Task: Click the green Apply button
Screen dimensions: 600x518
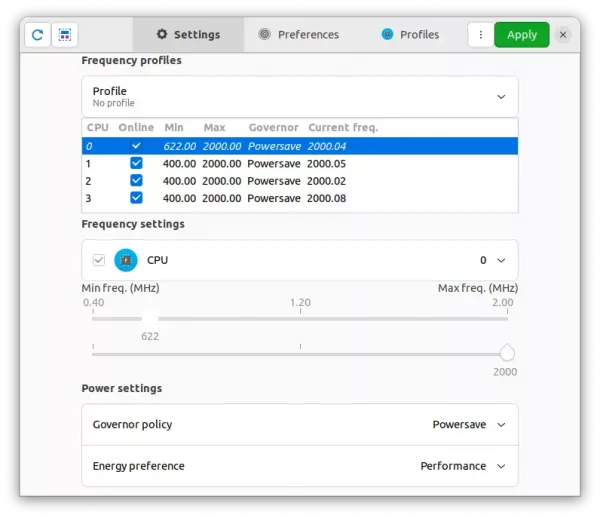Action: click(521, 35)
